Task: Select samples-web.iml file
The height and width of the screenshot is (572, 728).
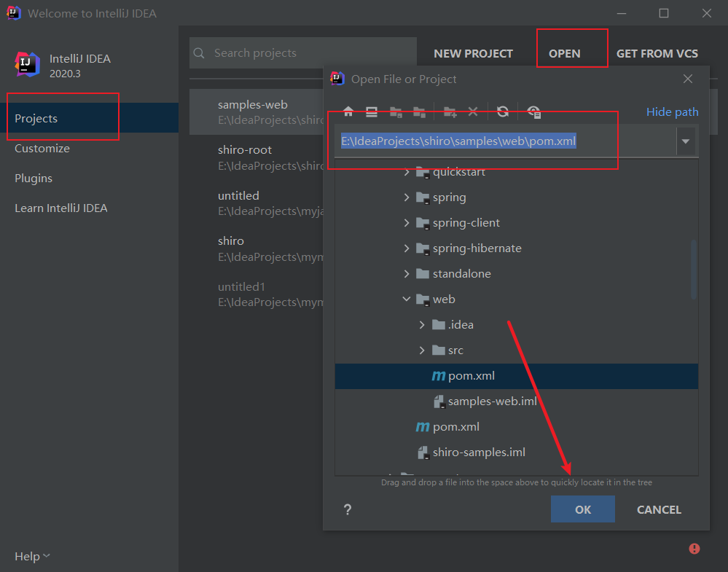Action: point(516,401)
